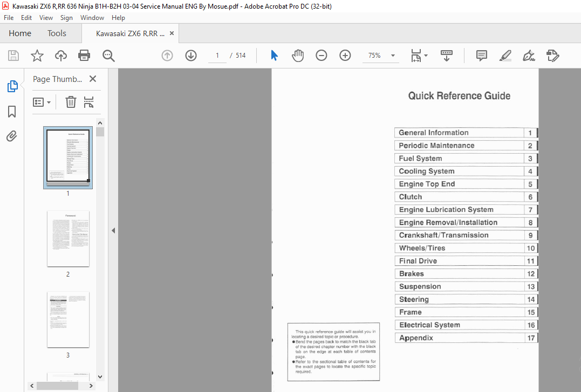
Task: Delete selected page with trash icon
Action: click(x=71, y=102)
